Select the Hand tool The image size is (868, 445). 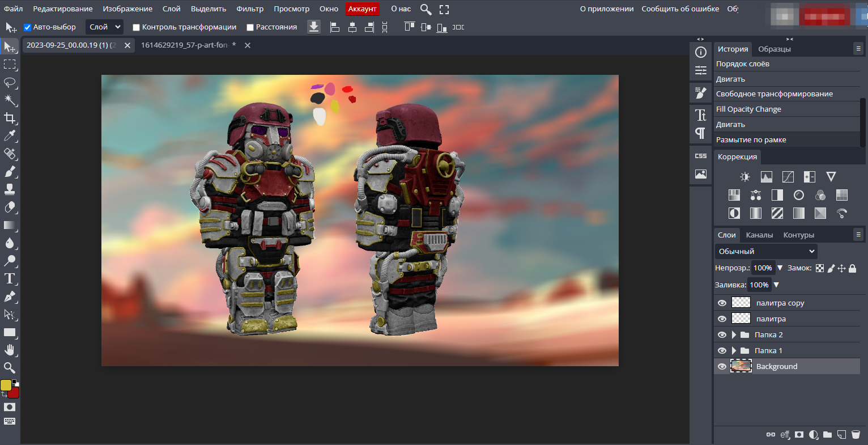tap(10, 350)
